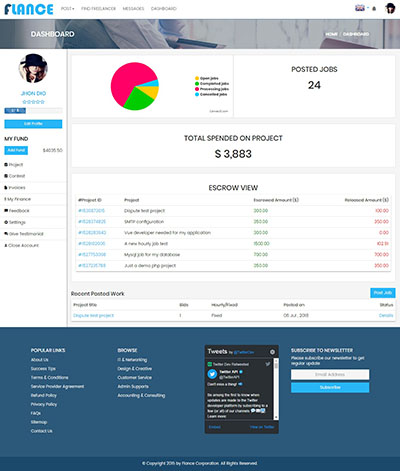Click the Twitter widget info circle icon
Viewport: 400px width, 471px height.
272,352
